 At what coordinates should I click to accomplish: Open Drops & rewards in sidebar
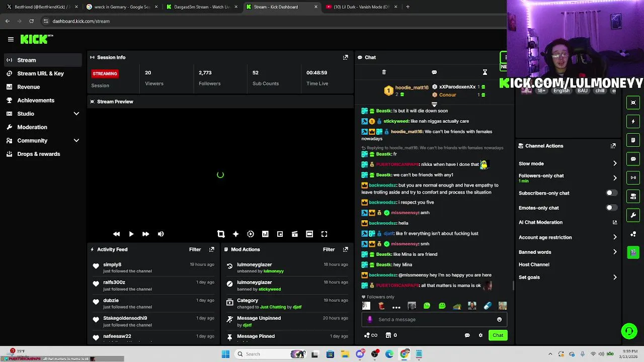42,154
